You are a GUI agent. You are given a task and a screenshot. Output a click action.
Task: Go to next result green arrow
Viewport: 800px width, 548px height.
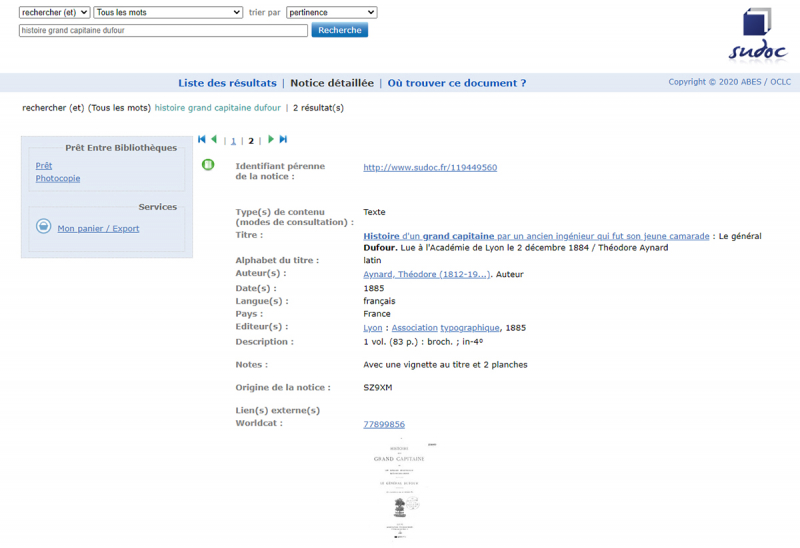[271, 139]
